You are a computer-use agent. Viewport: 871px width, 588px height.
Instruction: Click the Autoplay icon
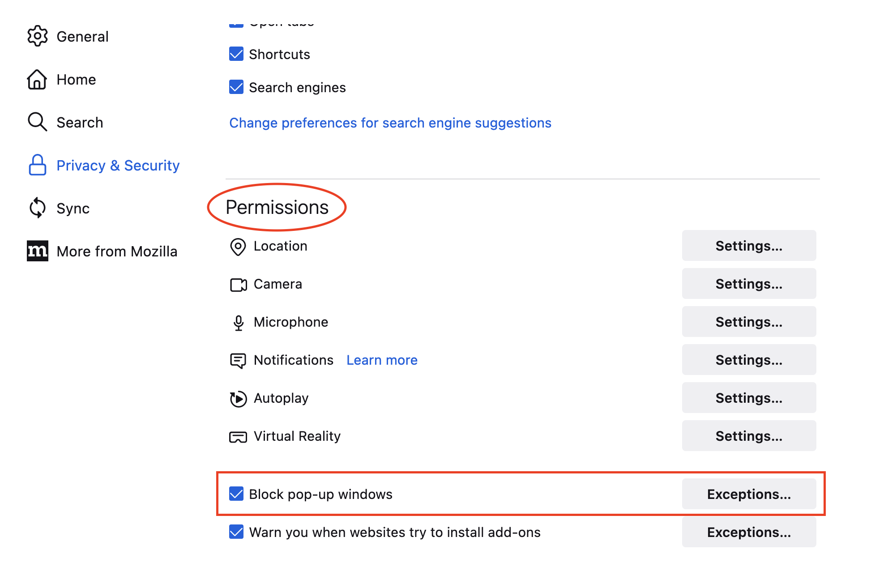(238, 399)
